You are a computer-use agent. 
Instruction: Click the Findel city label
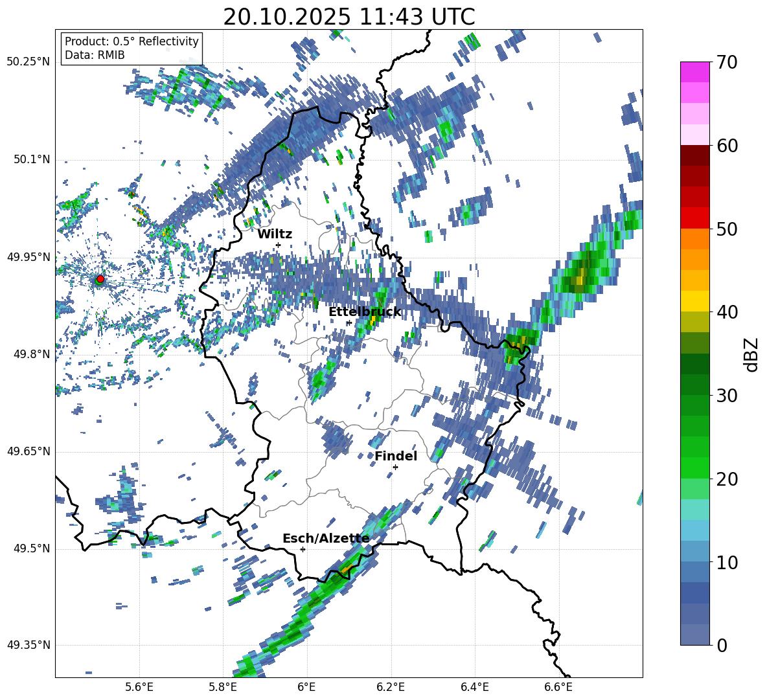click(396, 456)
